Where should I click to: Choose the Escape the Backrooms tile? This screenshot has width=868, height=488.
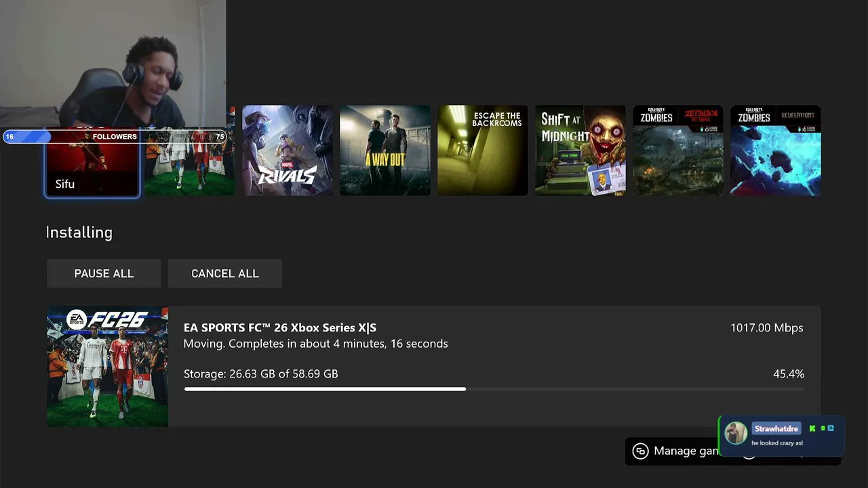click(x=483, y=150)
